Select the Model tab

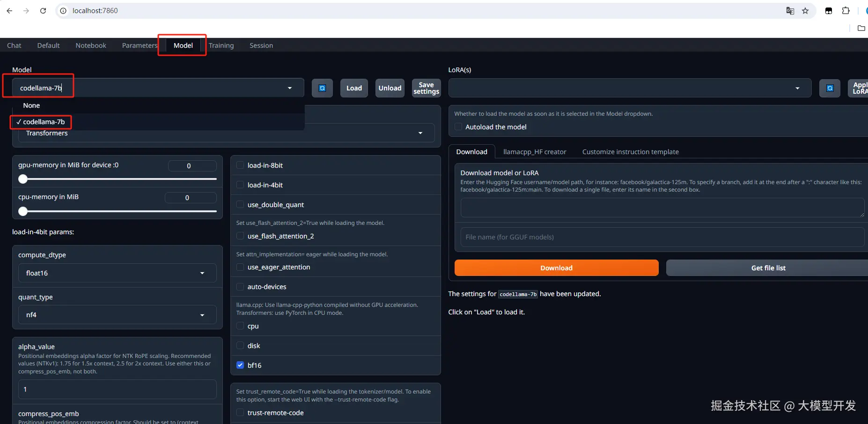click(183, 45)
